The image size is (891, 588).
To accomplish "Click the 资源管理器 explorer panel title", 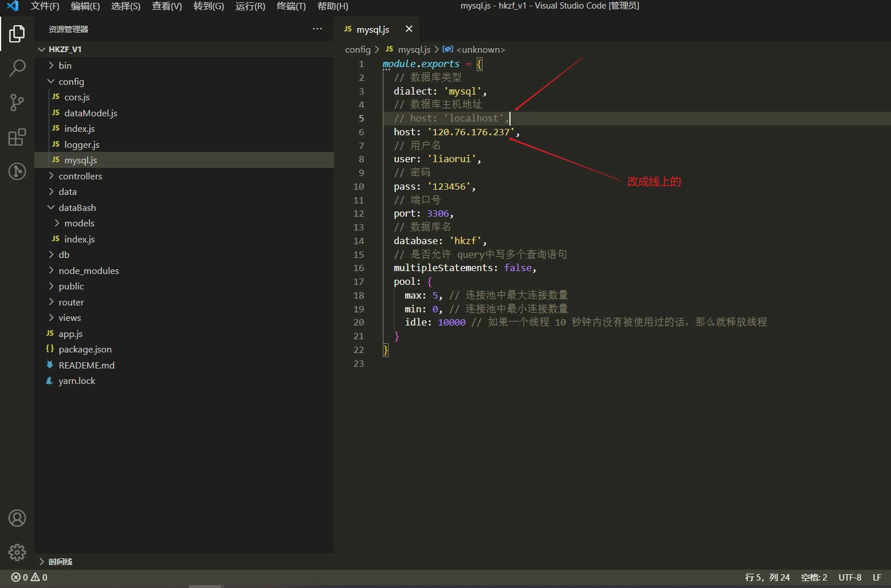I will [x=68, y=29].
